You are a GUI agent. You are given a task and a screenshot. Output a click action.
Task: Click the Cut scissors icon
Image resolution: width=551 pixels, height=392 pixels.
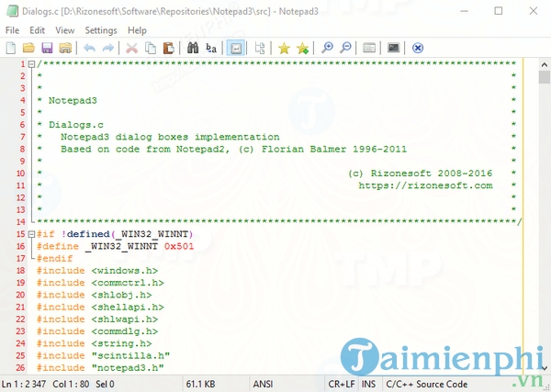[132, 48]
